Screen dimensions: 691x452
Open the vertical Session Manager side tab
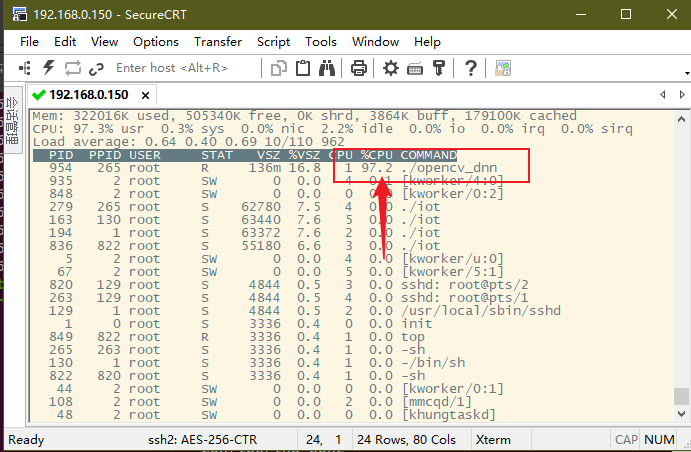[x=12, y=120]
